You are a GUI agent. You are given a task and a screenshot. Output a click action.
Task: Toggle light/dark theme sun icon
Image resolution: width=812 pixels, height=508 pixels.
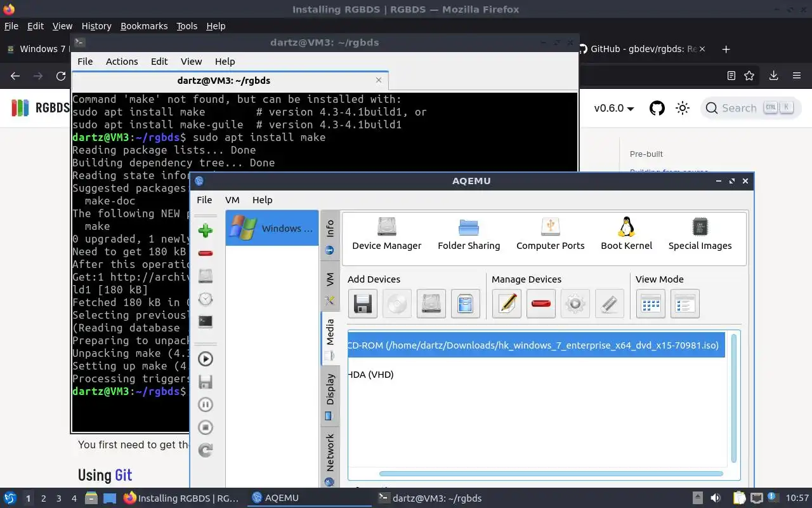[683, 108]
